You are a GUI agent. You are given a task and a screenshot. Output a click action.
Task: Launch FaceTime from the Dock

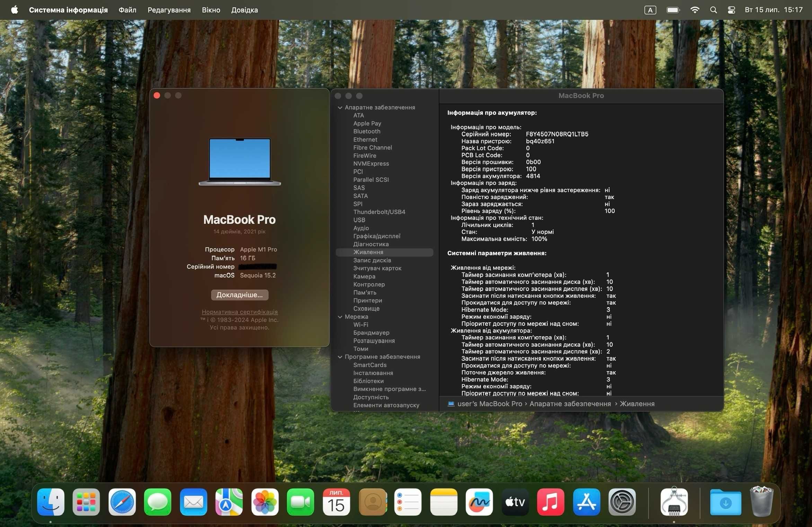point(300,502)
